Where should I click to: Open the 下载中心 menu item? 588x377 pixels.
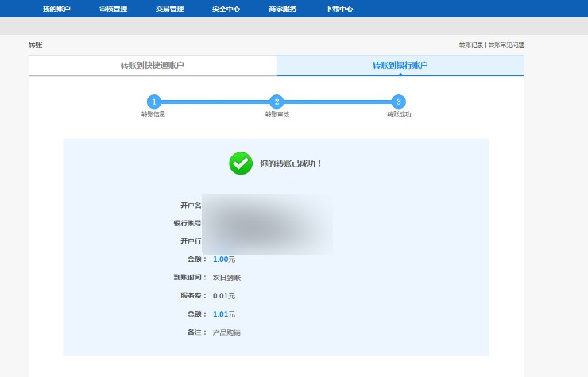[339, 9]
